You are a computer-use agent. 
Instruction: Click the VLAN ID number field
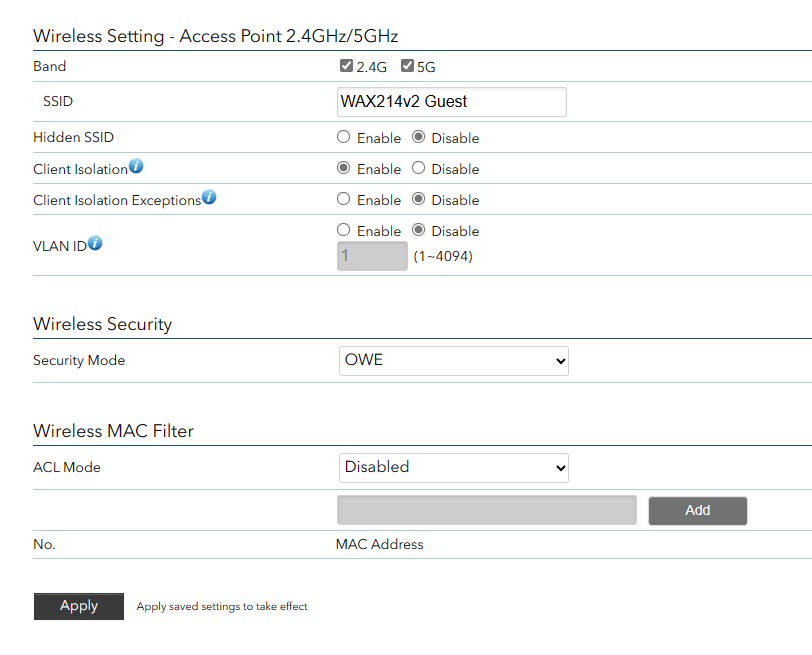(x=370, y=256)
